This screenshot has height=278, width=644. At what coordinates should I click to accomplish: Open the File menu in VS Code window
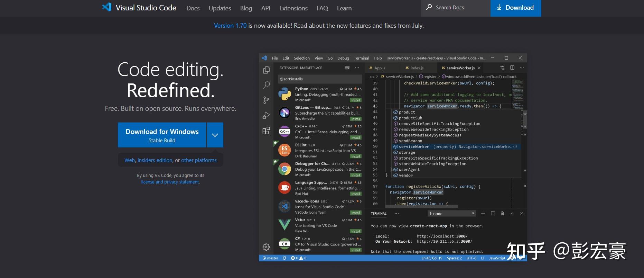click(x=275, y=58)
